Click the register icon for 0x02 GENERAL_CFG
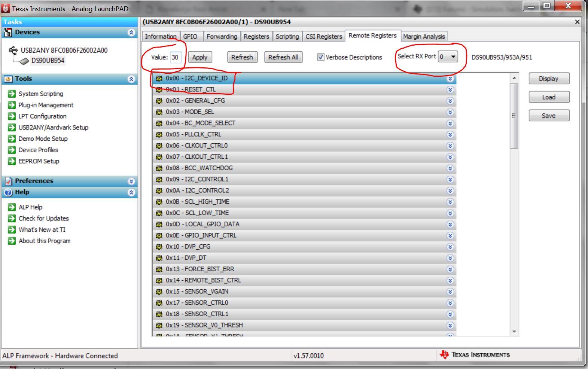The width and height of the screenshot is (588, 369). pos(159,101)
